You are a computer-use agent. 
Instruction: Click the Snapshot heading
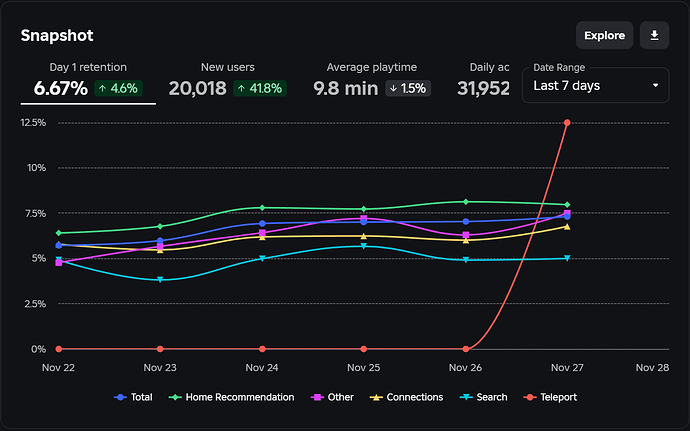57,35
